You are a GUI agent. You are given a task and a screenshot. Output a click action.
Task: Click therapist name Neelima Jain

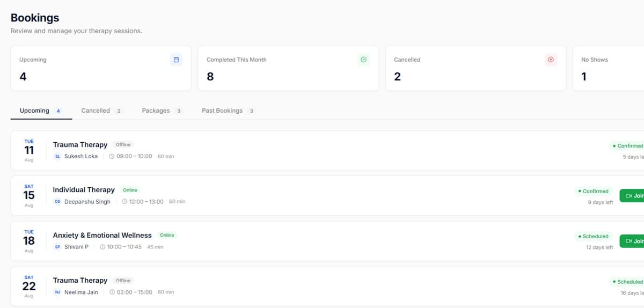click(81, 292)
